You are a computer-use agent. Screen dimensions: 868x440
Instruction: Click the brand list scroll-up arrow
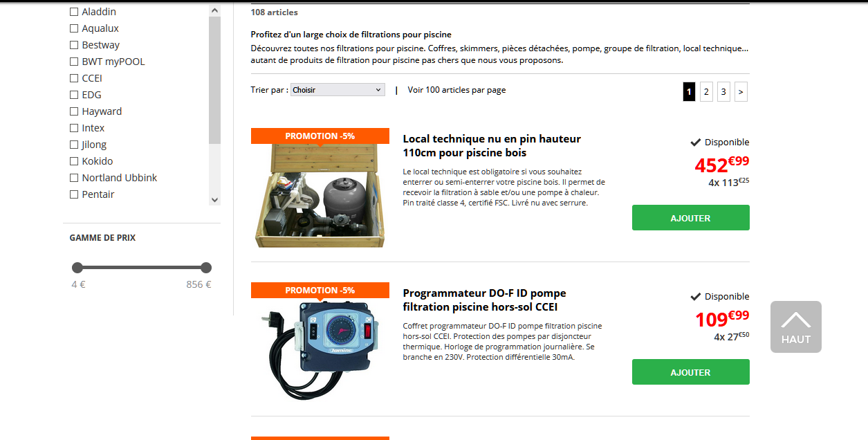pos(214,11)
